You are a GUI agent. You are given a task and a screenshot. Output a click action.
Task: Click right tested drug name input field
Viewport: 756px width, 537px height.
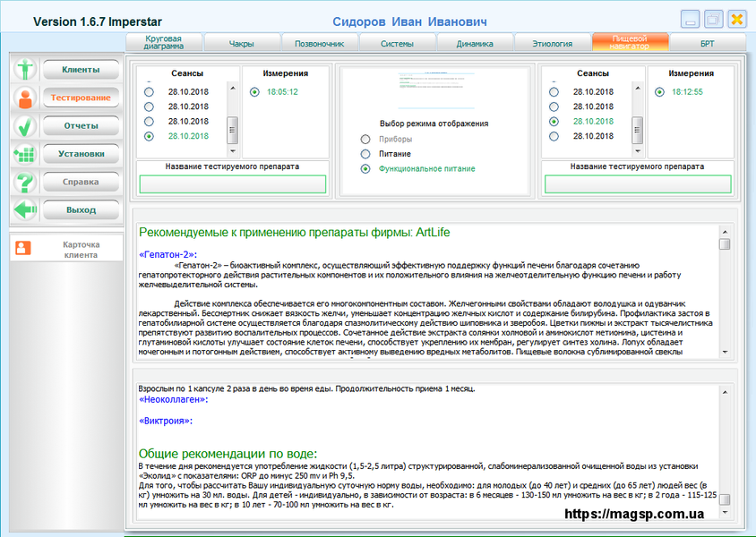pyautogui.click(x=638, y=184)
